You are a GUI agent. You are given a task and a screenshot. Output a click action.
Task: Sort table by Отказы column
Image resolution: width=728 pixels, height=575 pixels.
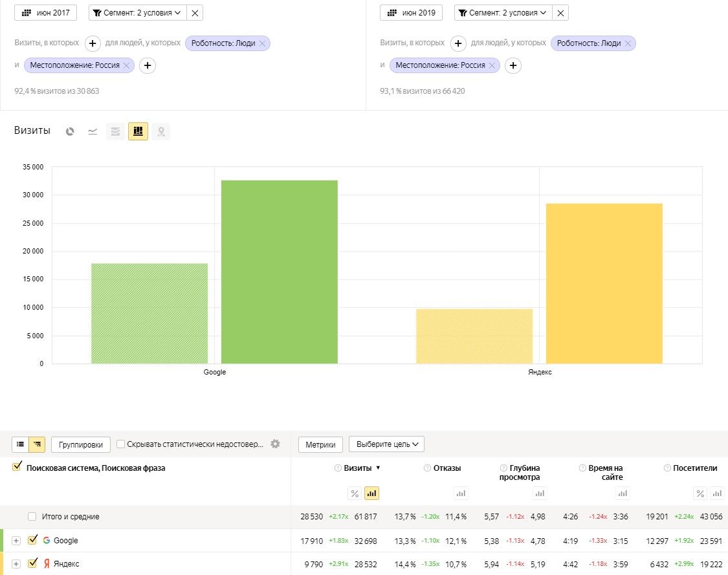(447, 468)
